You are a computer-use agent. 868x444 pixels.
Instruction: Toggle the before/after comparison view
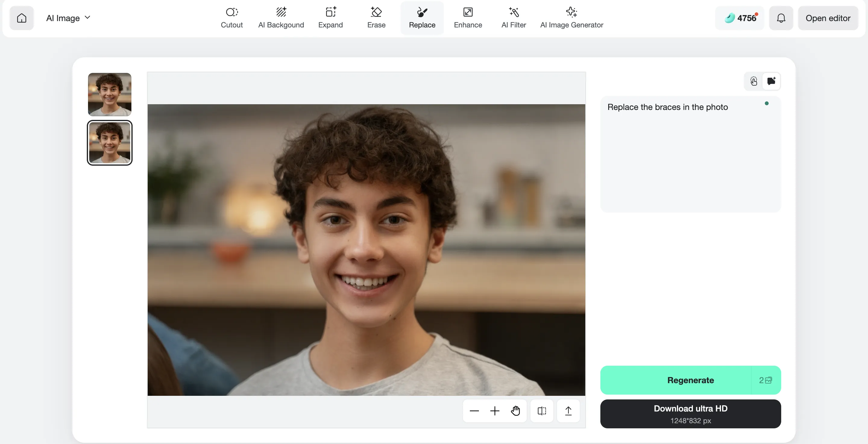tap(542, 411)
